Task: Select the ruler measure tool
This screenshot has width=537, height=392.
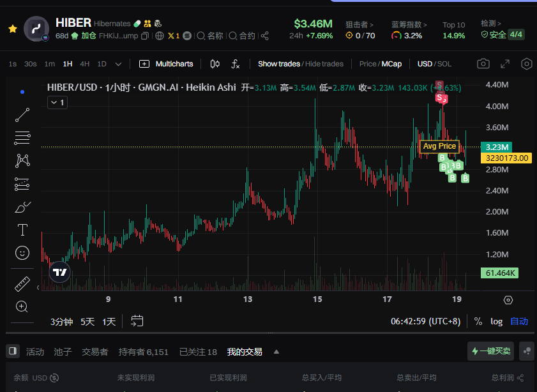Action: (22, 284)
